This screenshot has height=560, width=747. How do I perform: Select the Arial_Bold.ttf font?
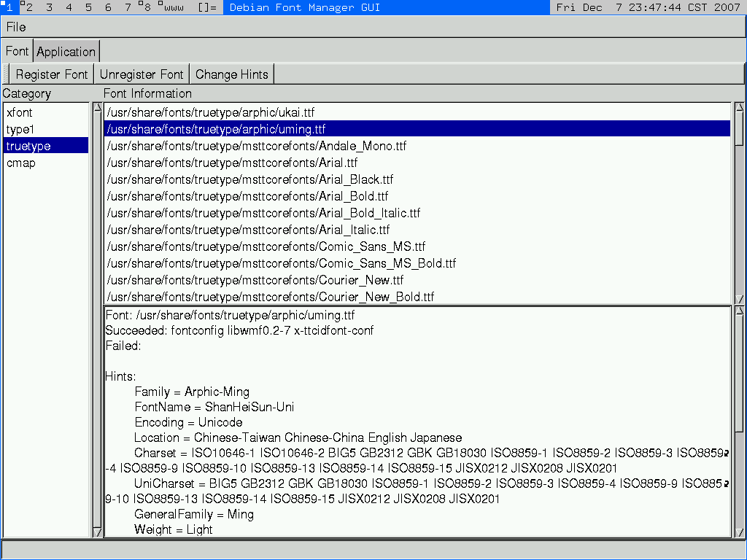pos(417,196)
